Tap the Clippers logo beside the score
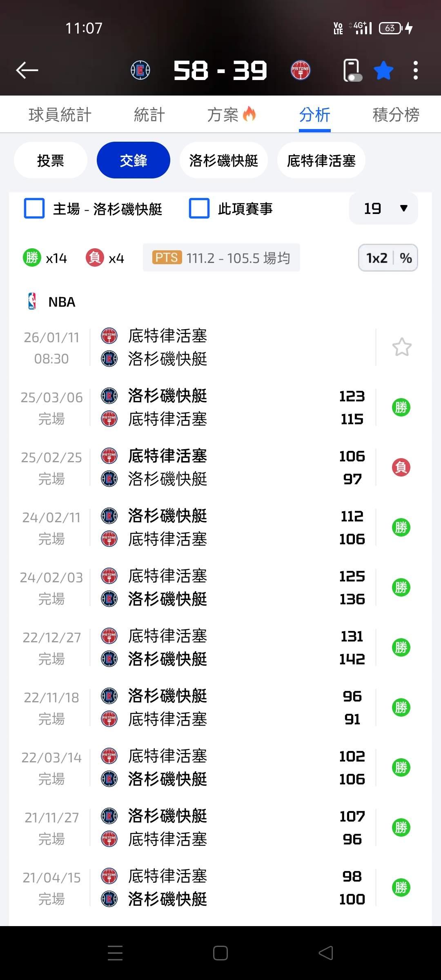 coord(140,70)
